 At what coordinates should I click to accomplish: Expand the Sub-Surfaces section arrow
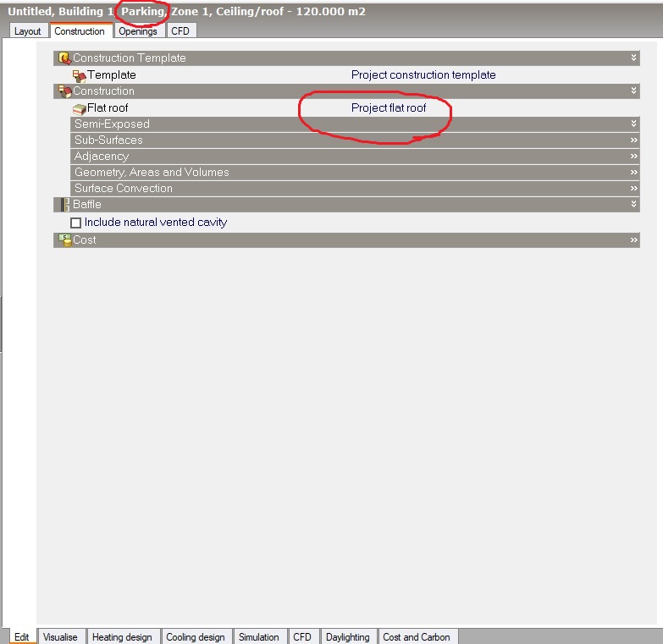coord(633,140)
